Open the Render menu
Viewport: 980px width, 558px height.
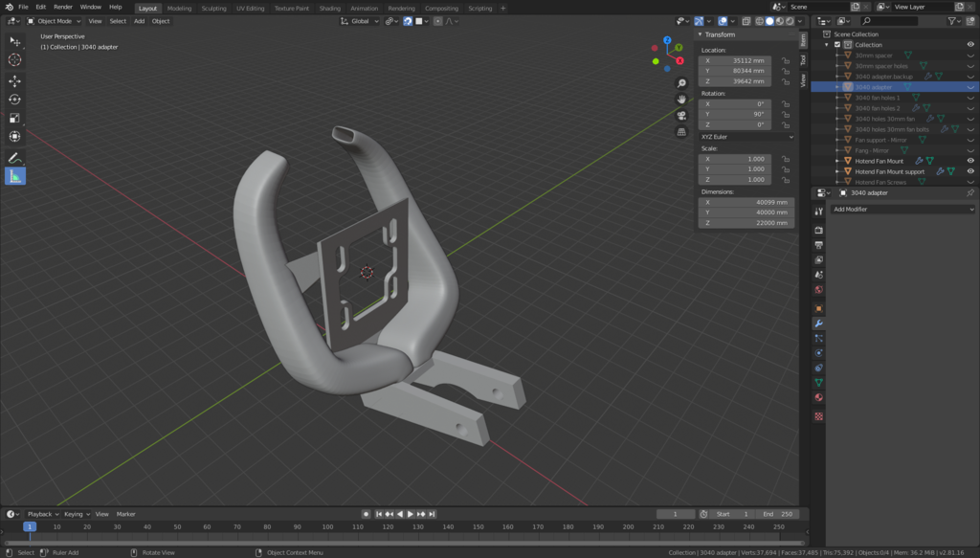click(x=63, y=7)
